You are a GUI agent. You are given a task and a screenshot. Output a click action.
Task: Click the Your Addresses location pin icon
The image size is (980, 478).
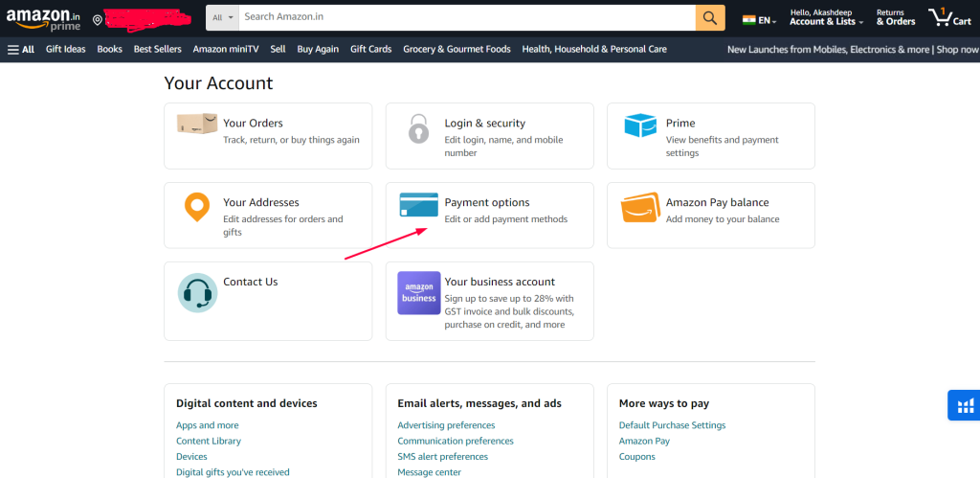click(x=197, y=207)
